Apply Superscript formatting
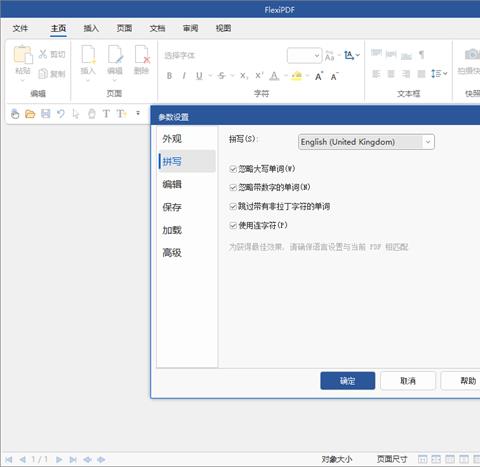The image size is (480, 467). point(259,76)
